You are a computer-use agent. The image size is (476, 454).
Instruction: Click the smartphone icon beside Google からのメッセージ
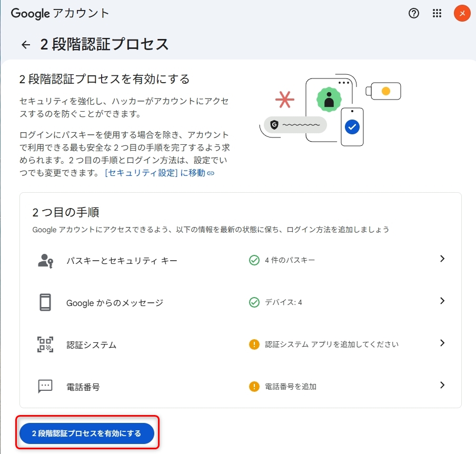pyautogui.click(x=45, y=301)
